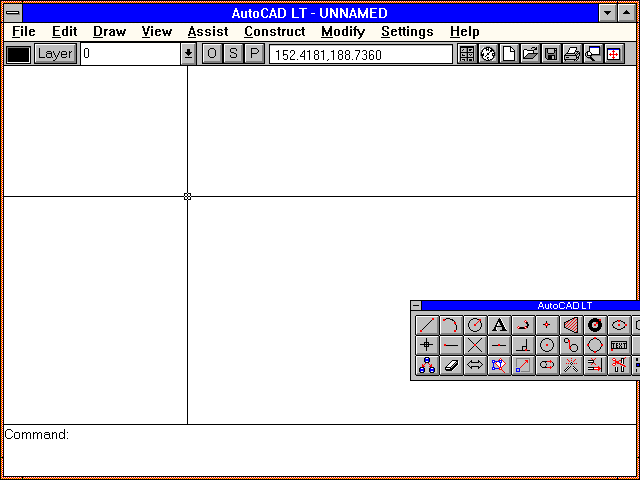Create a new drawing via page icon

[x=509, y=54]
